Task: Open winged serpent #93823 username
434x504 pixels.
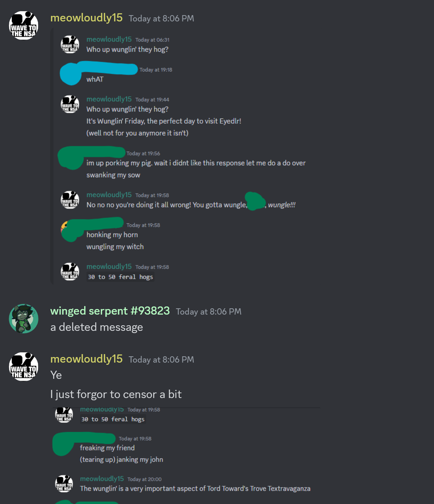Action: [110, 311]
